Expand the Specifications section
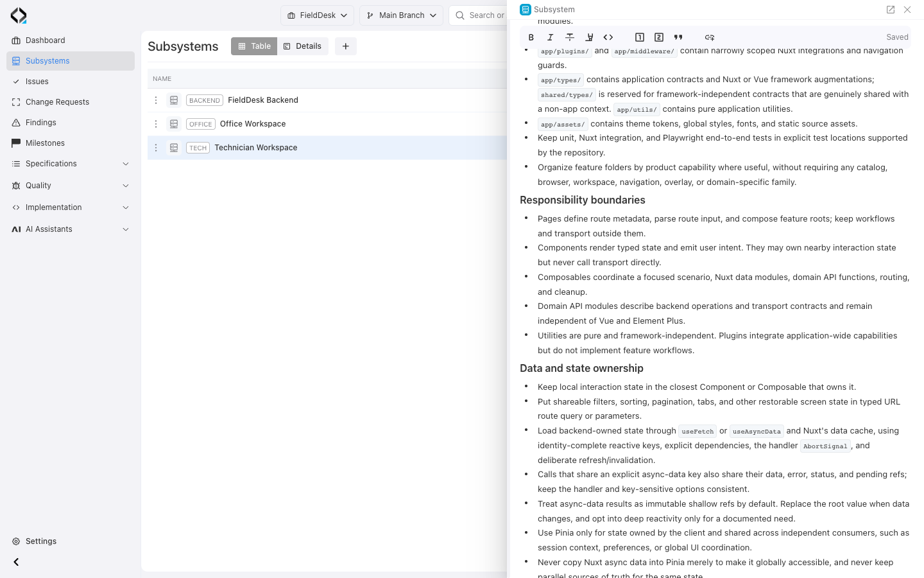924x578 pixels. pyautogui.click(x=71, y=164)
